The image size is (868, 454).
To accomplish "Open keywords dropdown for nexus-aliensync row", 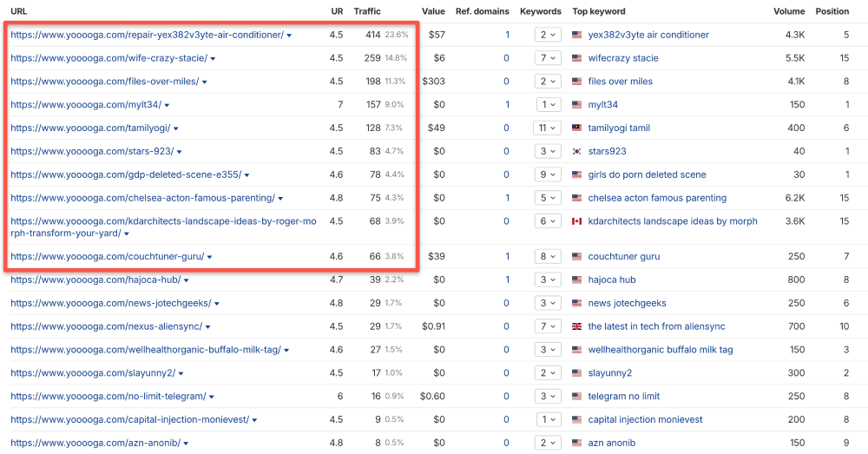I will 548,326.
